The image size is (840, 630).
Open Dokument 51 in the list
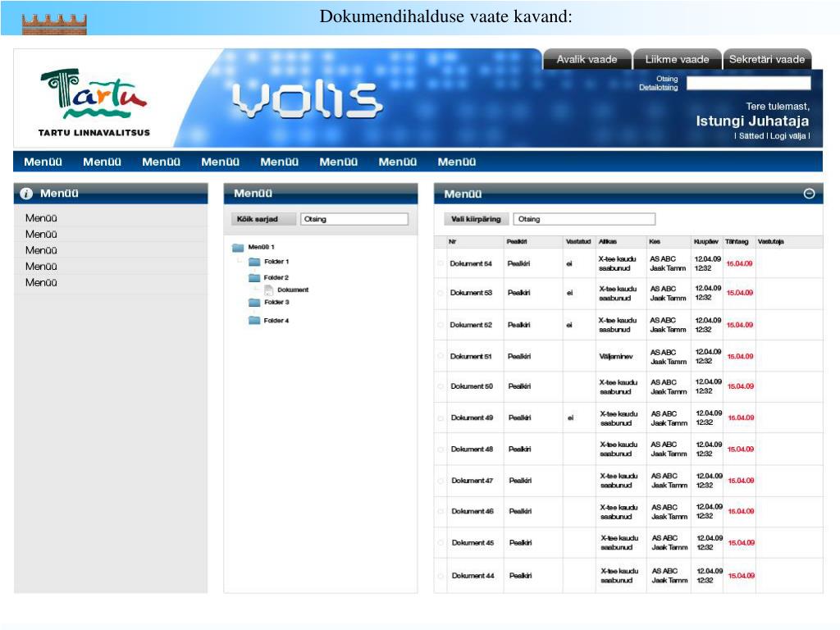pos(472,356)
